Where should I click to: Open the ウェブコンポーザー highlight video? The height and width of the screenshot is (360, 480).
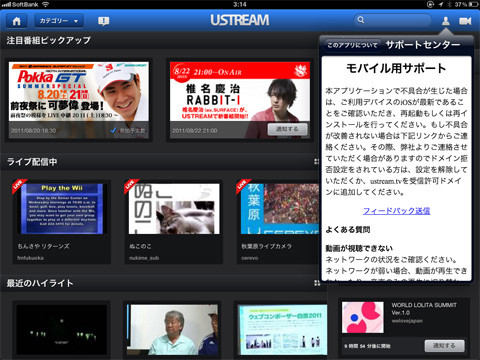(x=283, y=329)
